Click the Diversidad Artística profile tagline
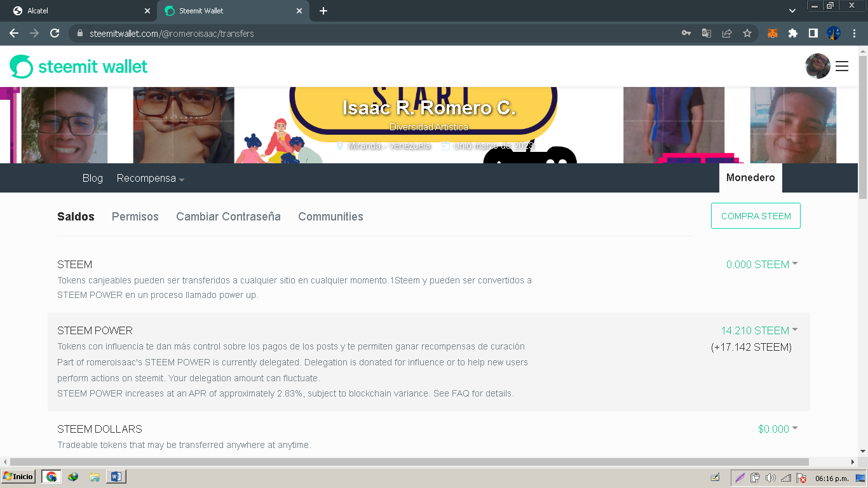 pyautogui.click(x=429, y=127)
